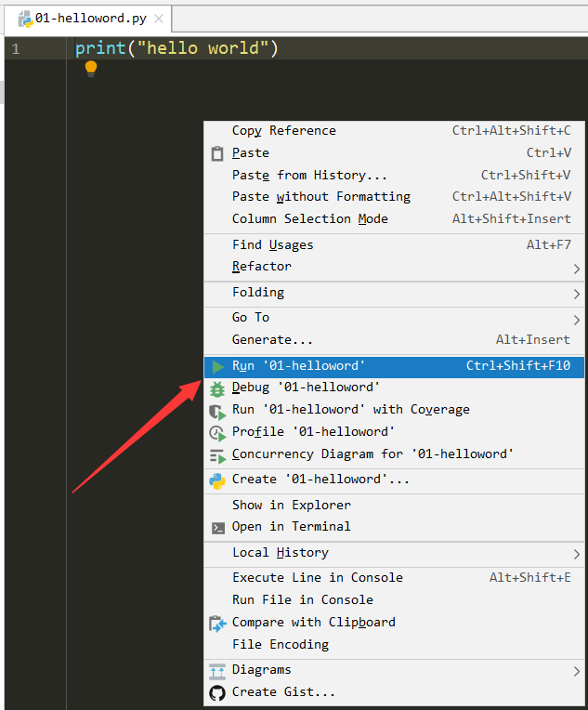Expand the Folding submenu
Viewport: 588px width, 710px height.
[577, 294]
